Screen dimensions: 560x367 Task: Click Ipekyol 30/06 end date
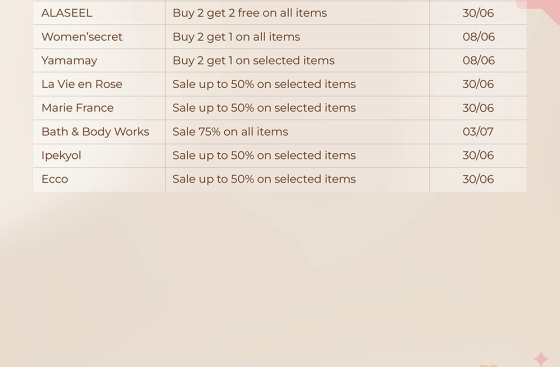pyautogui.click(x=478, y=156)
